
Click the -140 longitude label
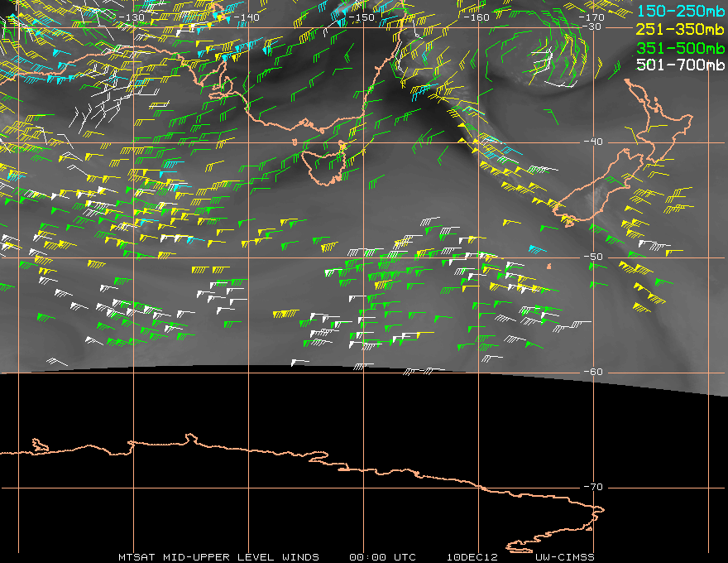(x=247, y=17)
